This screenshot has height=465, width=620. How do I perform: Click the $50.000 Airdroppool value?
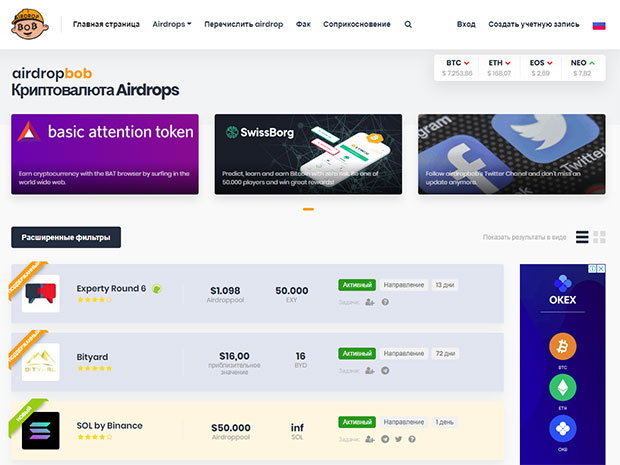[x=231, y=431]
